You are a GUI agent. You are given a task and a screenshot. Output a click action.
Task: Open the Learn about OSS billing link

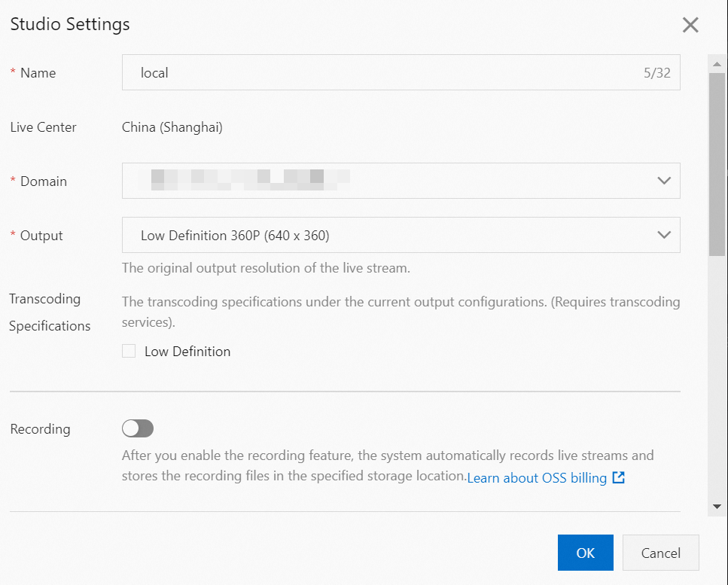click(x=537, y=478)
